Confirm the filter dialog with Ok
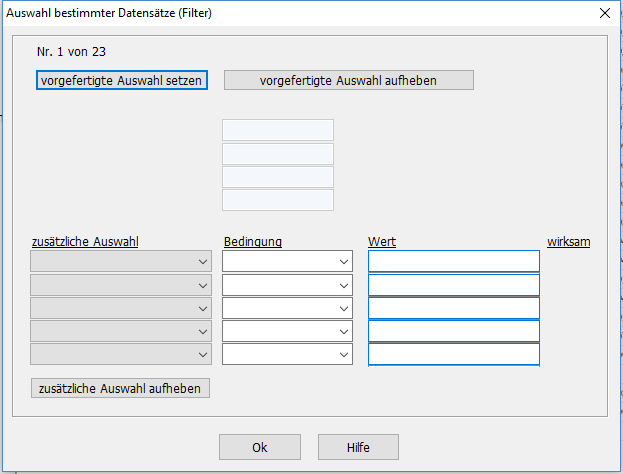The image size is (623, 474). click(x=260, y=447)
